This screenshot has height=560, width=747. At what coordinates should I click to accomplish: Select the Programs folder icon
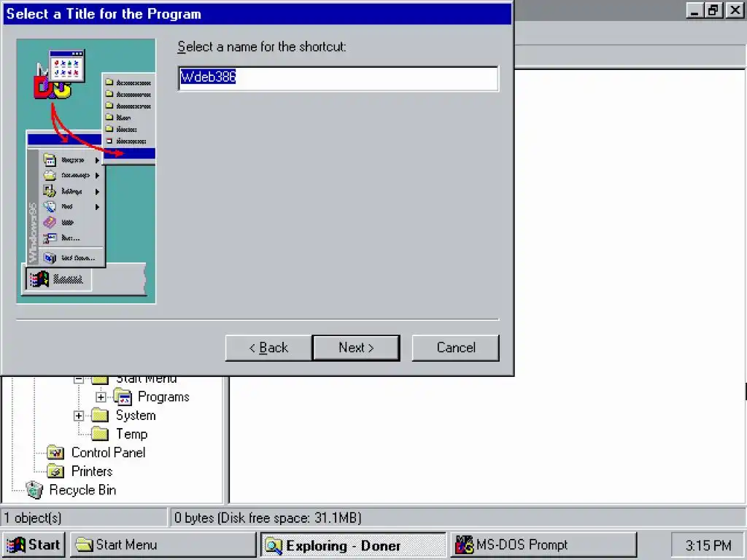pyautogui.click(x=123, y=397)
